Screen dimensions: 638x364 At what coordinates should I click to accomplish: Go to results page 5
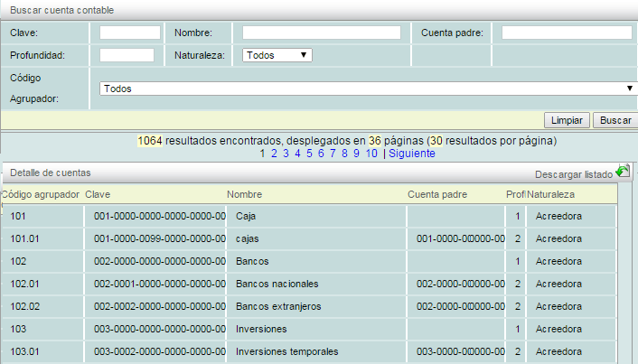coord(309,154)
